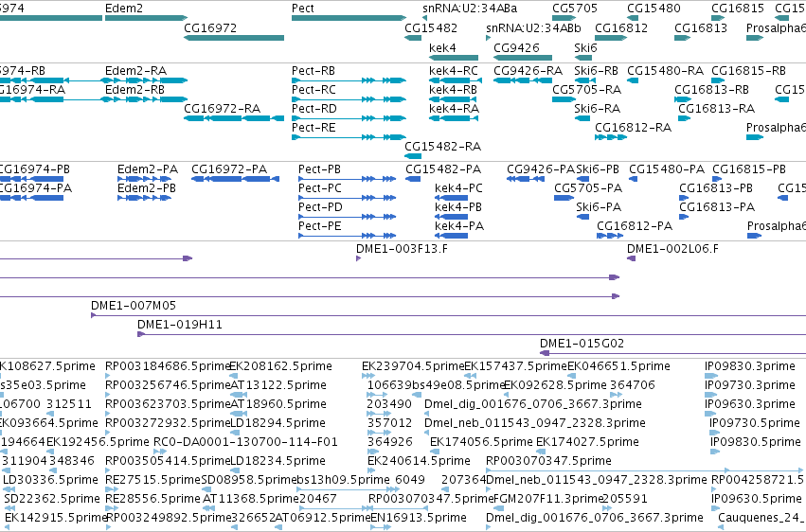This screenshot has width=806, height=532.
Task: Click the Pect-RC transcript label
Action: pyautogui.click(x=313, y=89)
